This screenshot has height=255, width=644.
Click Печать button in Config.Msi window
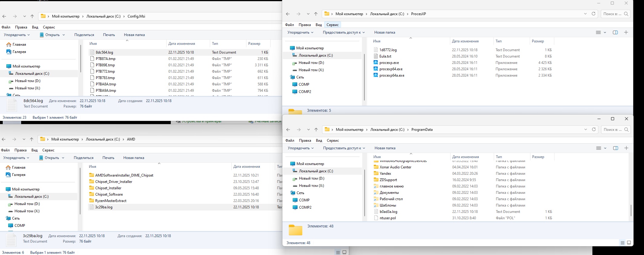(x=109, y=35)
